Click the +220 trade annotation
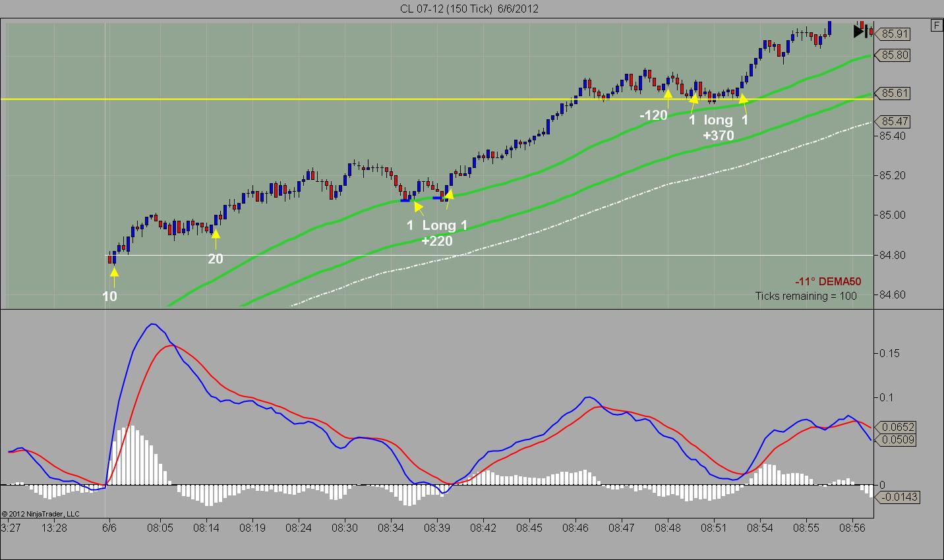Image resolution: width=944 pixels, height=560 pixels. [437, 241]
